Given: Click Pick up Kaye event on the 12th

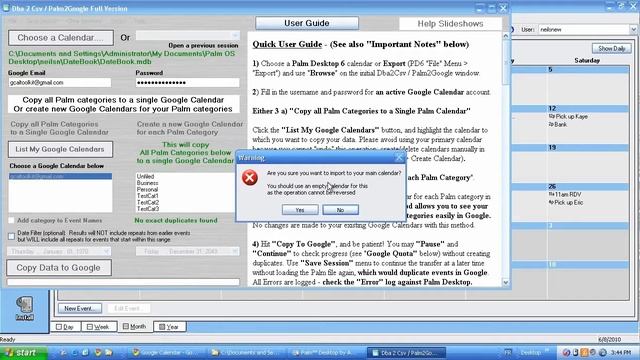Looking at the screenshot, I should pos(568,117).
